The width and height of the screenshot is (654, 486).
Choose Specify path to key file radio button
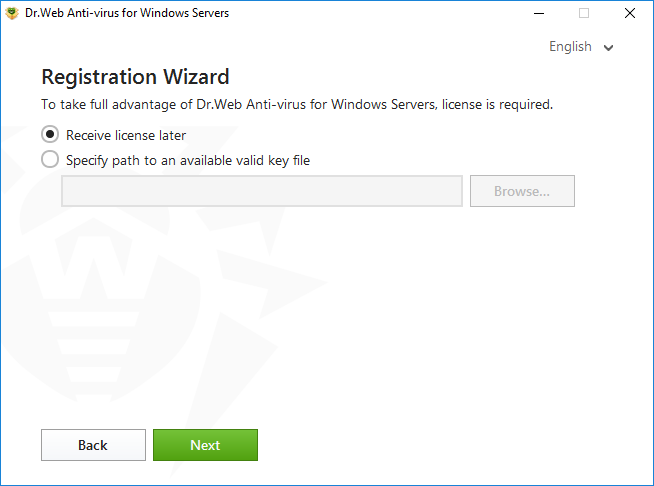[x=50, y=159]
